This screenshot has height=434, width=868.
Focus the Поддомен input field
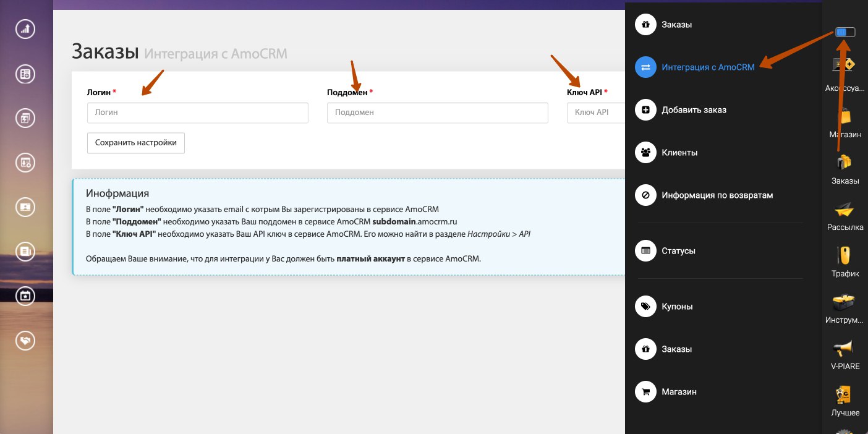pos(438,113)
